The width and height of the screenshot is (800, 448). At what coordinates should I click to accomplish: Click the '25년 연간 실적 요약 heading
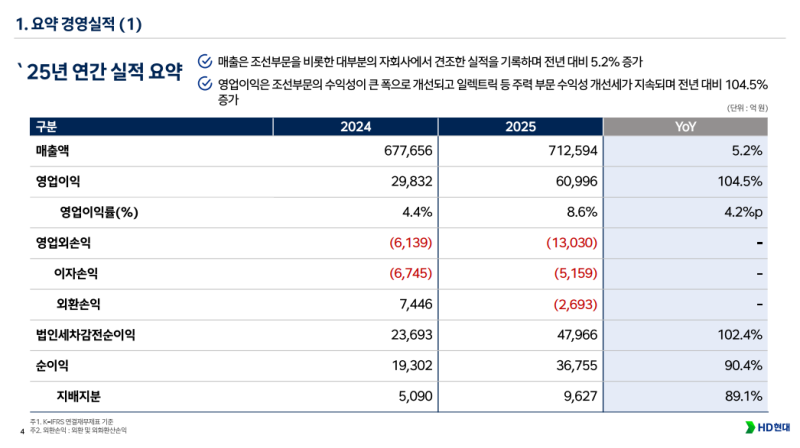(x=98, y=71)
